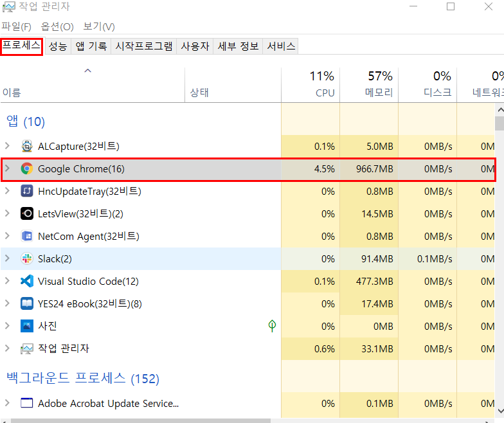Click the LetsView app icon

[27, 213]
